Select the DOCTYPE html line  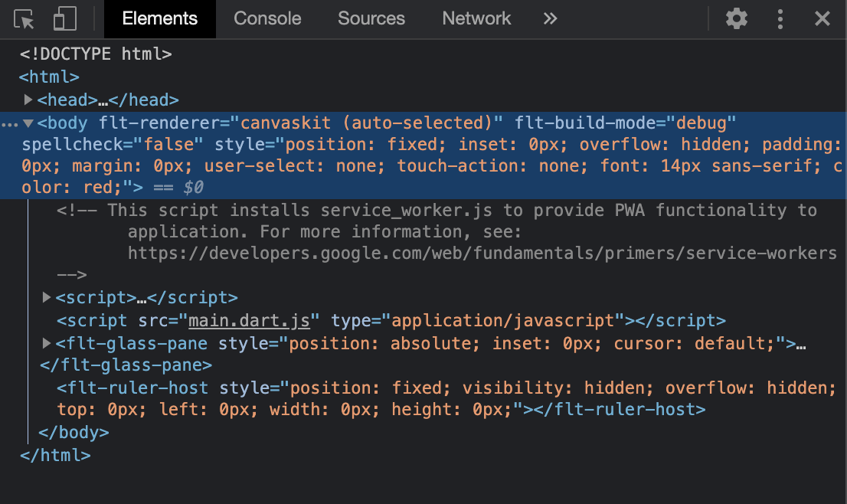click(96, 54)
